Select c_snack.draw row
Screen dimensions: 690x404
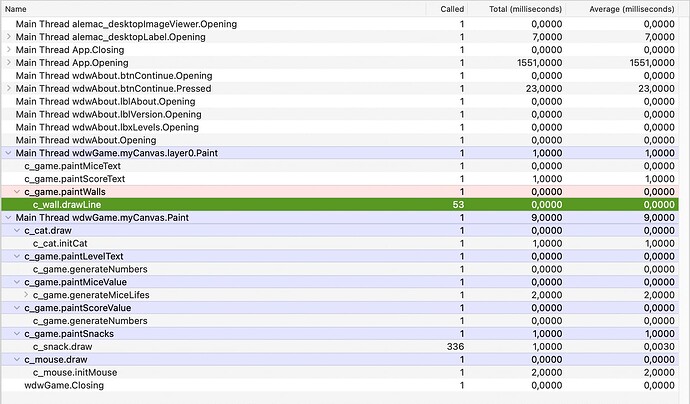pos(340,347)
